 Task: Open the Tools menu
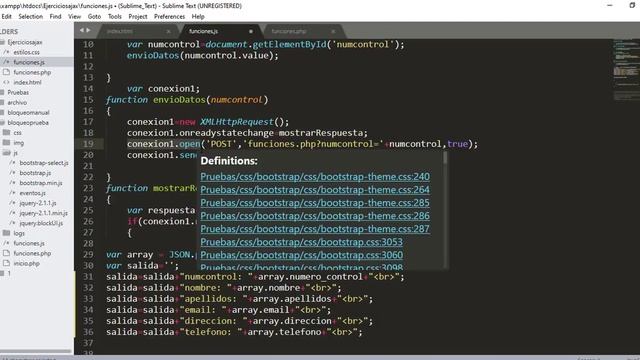coord(115,16)
